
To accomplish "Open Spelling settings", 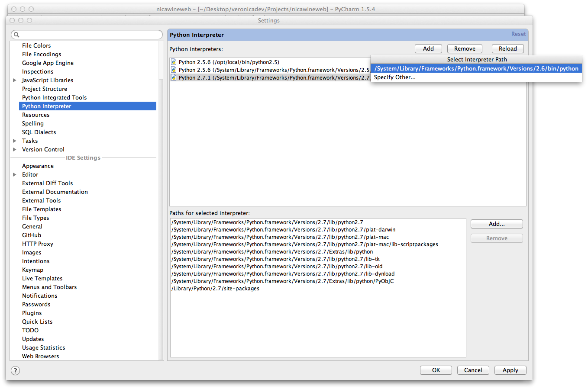I will (33, 123).
